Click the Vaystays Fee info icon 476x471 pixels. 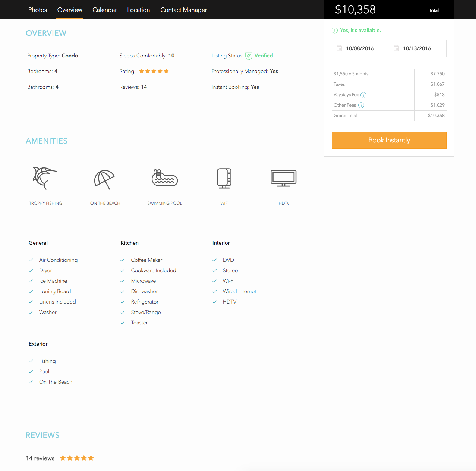363,95
